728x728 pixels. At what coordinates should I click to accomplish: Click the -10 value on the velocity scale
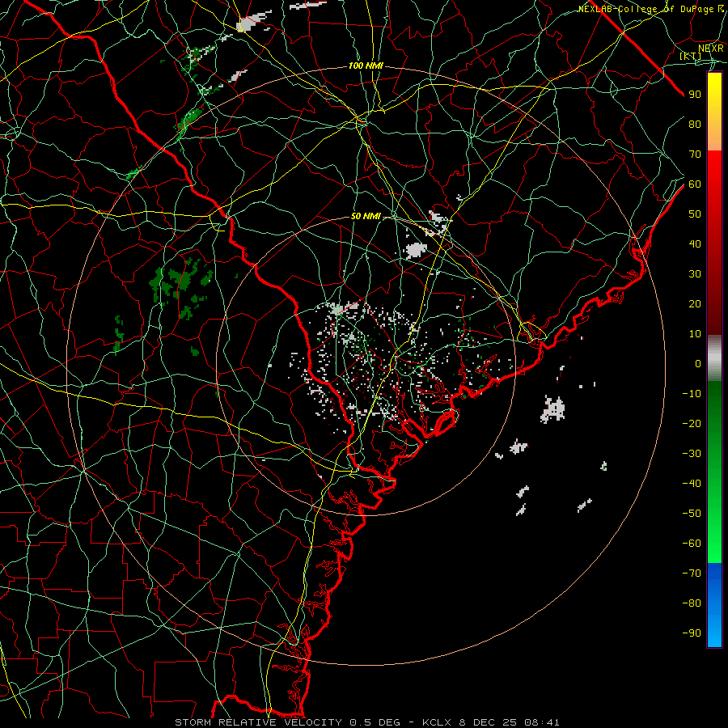[x=692, y=394]
